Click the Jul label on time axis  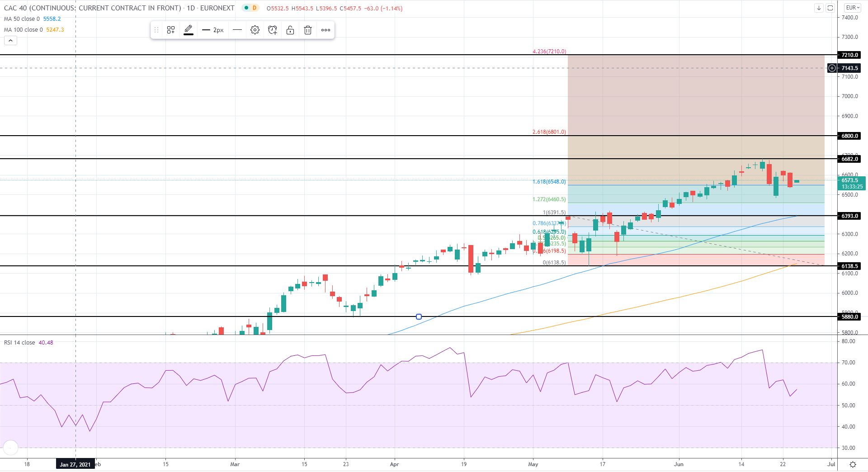[x=831, y=464]
